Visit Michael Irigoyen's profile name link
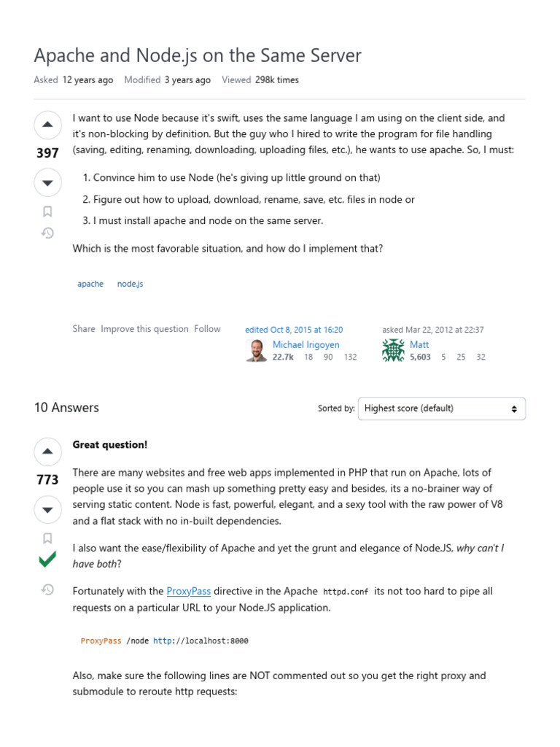Screen dimensions: 560x747 (306, 344)
